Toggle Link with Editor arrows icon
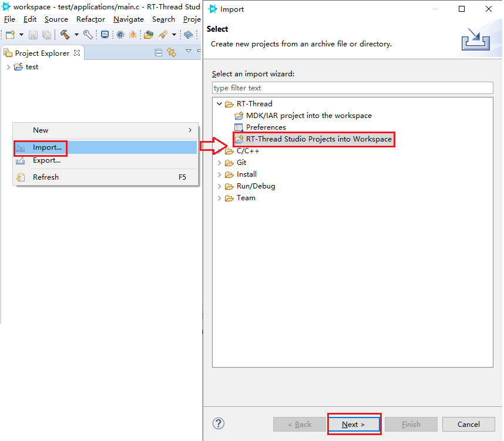 pyautogui.click(x=172, y=53)
